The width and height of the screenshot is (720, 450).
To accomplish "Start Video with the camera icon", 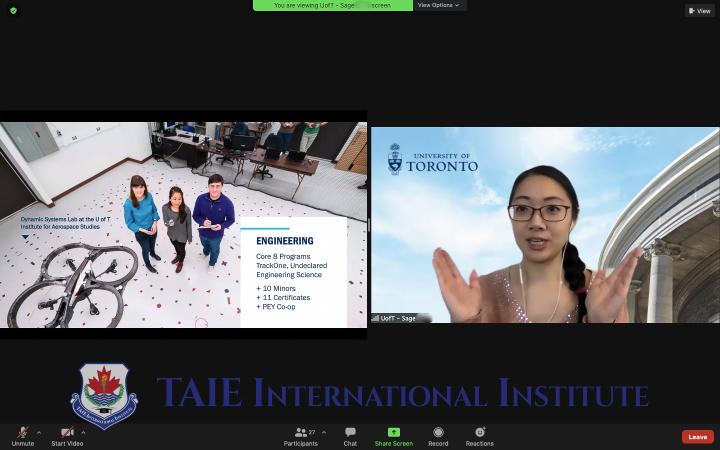I will (67, 435).
